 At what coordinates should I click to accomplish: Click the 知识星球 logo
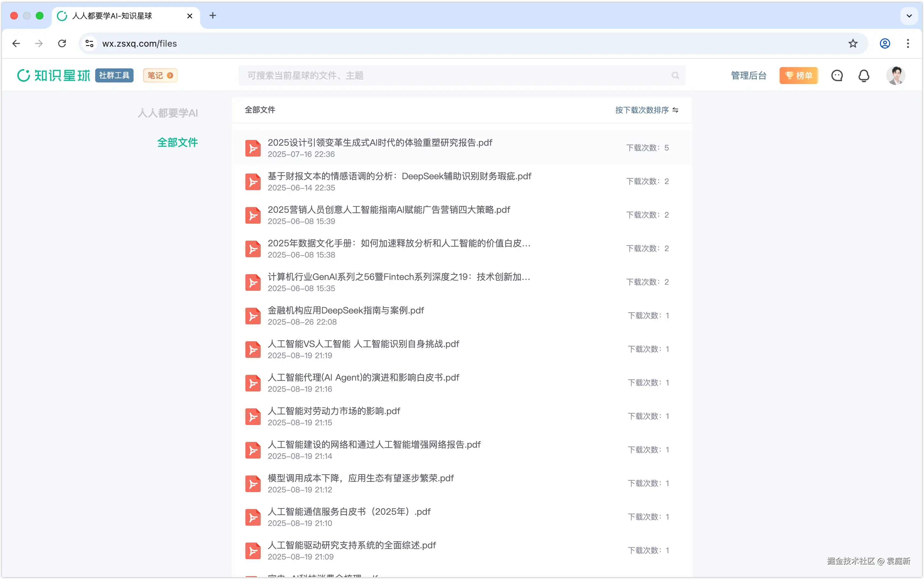click(x=54, y=75)
